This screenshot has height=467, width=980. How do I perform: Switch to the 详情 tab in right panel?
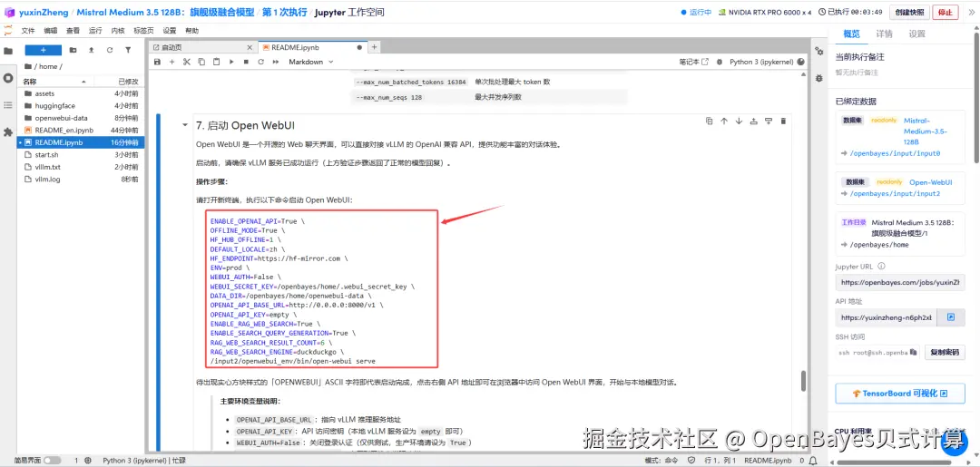click(885, 34)
